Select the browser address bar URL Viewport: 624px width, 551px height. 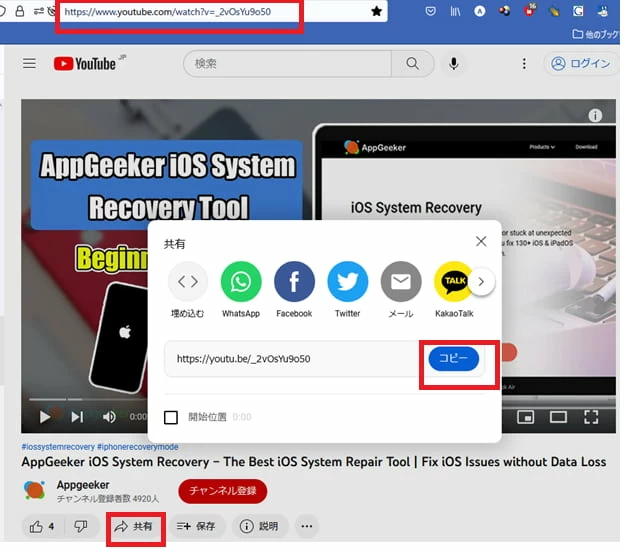point(168,12)
